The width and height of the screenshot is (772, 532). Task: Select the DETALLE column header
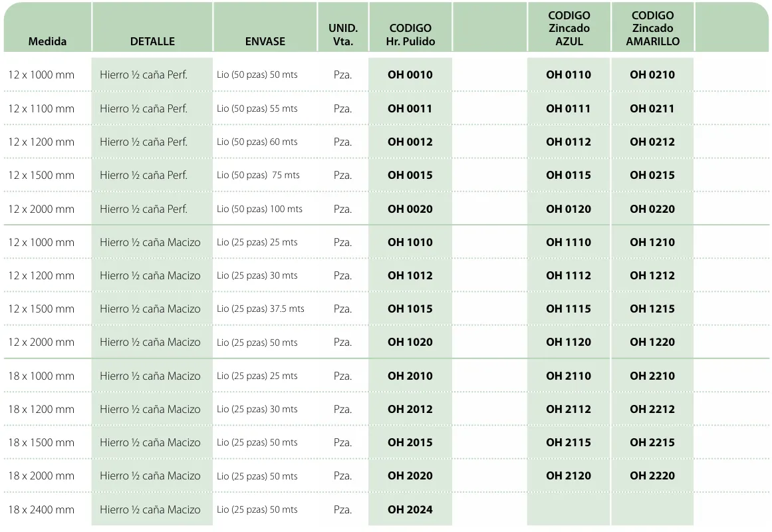click(152, 41)
